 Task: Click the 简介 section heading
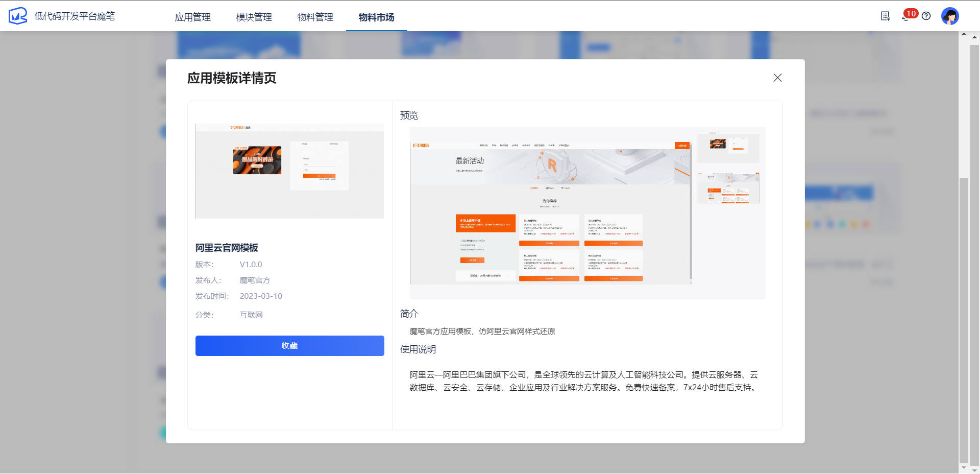(x=409, y=314)
